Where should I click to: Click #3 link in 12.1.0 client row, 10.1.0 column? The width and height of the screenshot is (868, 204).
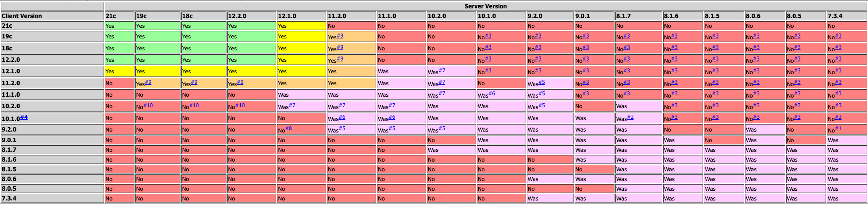click(x=488, y=71)
